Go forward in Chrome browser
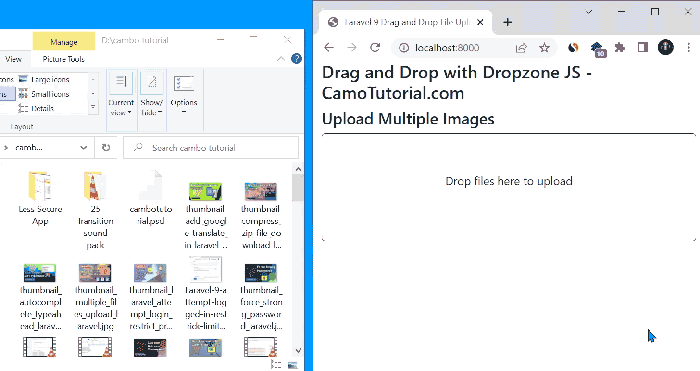 (352, 47)
